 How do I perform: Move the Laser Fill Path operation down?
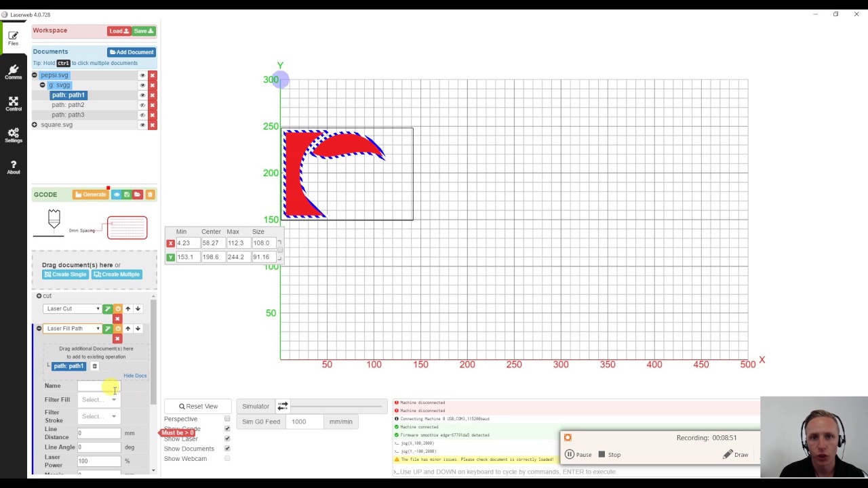(x=138, y=329)
